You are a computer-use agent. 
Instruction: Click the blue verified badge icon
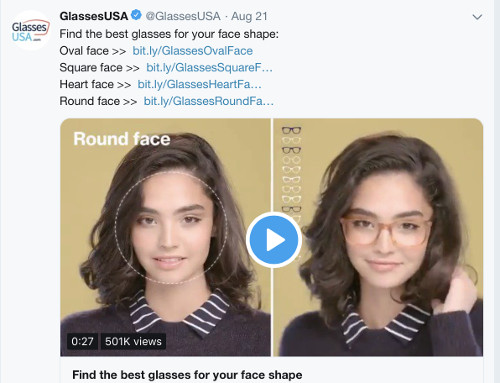pyautogui.click(x=136, y=15)
